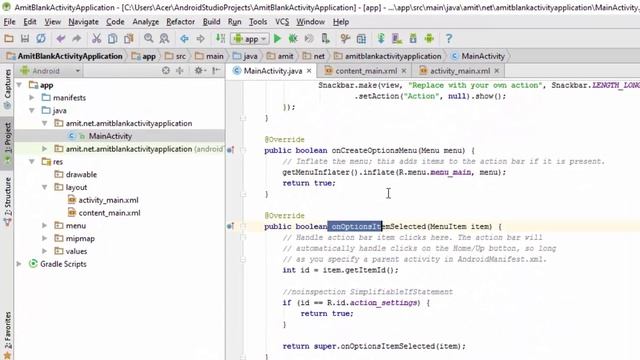The height and width of the screenshot is (360, 640).
Task: Collapse the app module tree node
Action: pyautogui.click(x=19, y=85)
